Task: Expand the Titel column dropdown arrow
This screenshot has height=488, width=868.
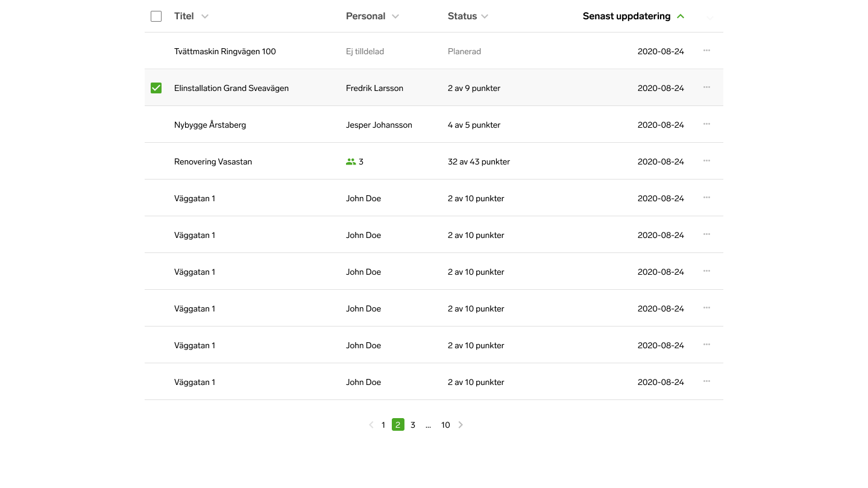Action: click(205, 16)
